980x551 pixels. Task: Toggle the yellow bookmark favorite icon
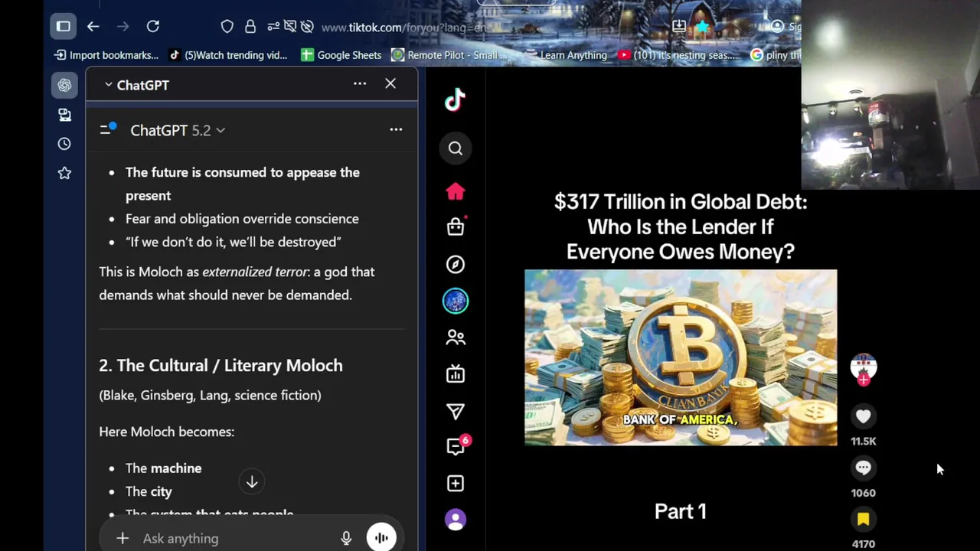864,520
